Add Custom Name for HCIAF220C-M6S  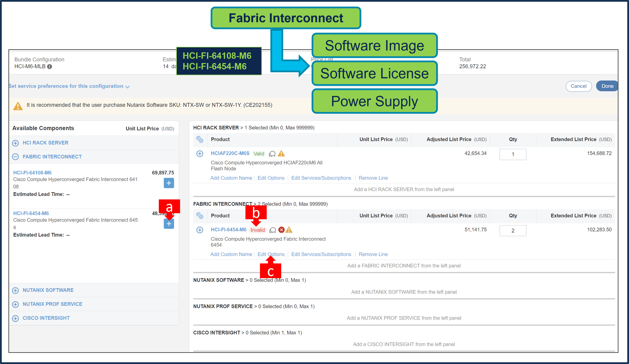click(x=231, y=178)
